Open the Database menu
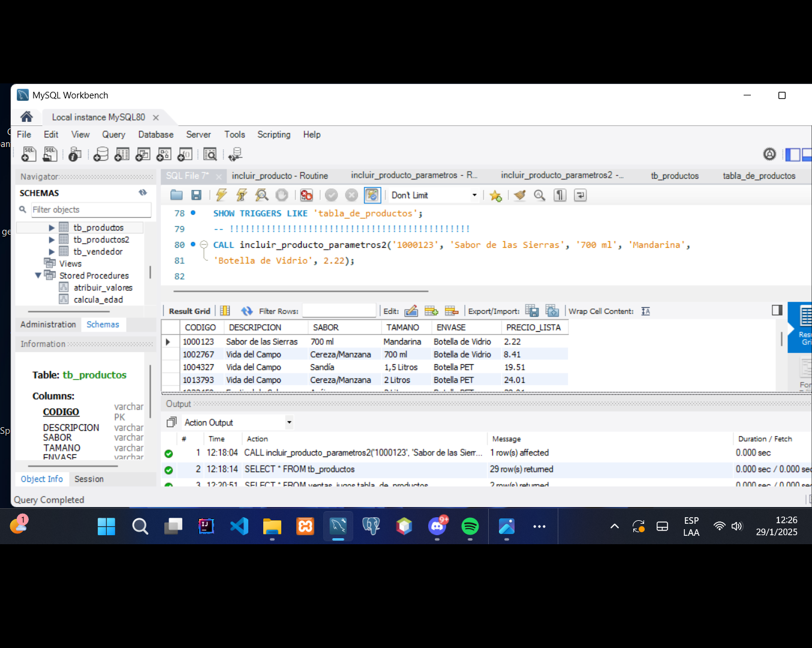The height and width of the screenshot is (648, 812). point(156,134)
